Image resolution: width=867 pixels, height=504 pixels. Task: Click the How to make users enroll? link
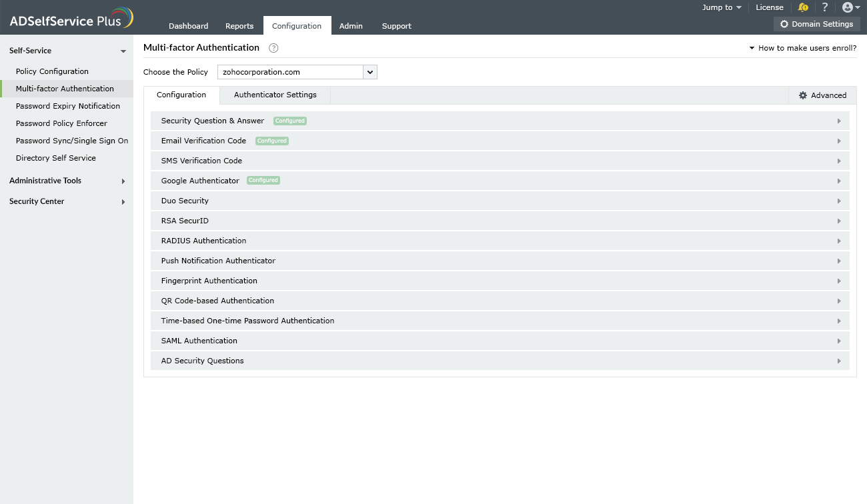tap(803, 48)
